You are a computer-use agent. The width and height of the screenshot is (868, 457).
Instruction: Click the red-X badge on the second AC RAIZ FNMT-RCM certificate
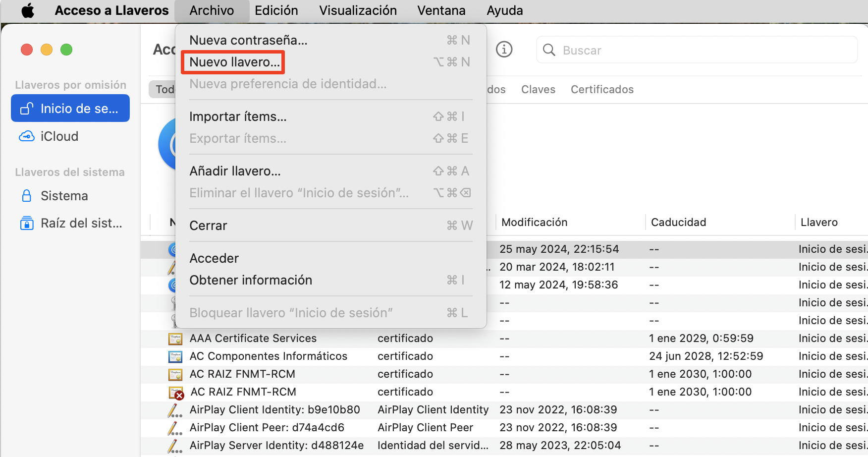tap(179, 395)
